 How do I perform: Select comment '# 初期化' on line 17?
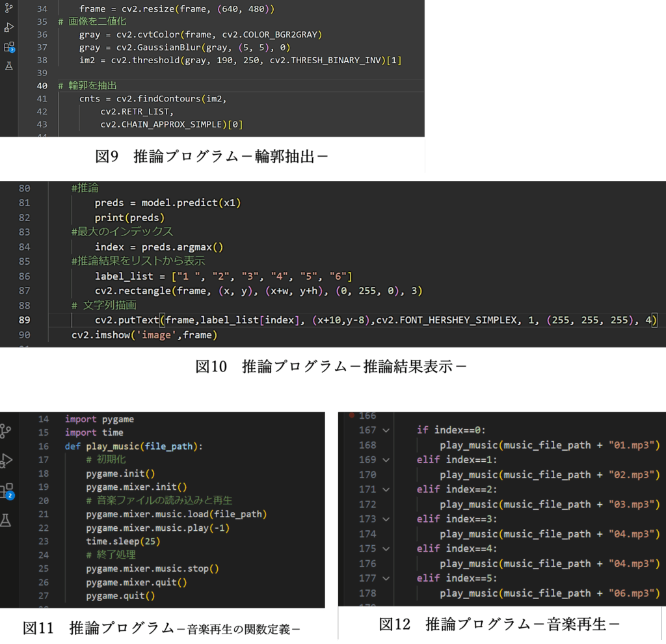(x=106, y=460)
